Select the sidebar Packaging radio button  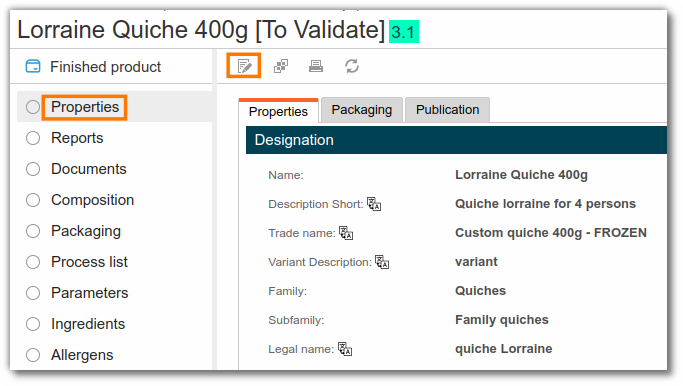click(x=33, y=231)
